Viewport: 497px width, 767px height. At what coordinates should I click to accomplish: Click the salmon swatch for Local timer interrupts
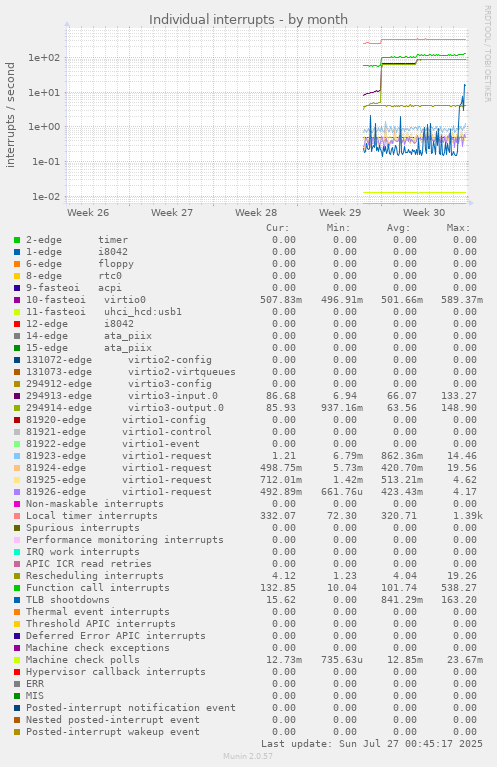pos(17,516)
